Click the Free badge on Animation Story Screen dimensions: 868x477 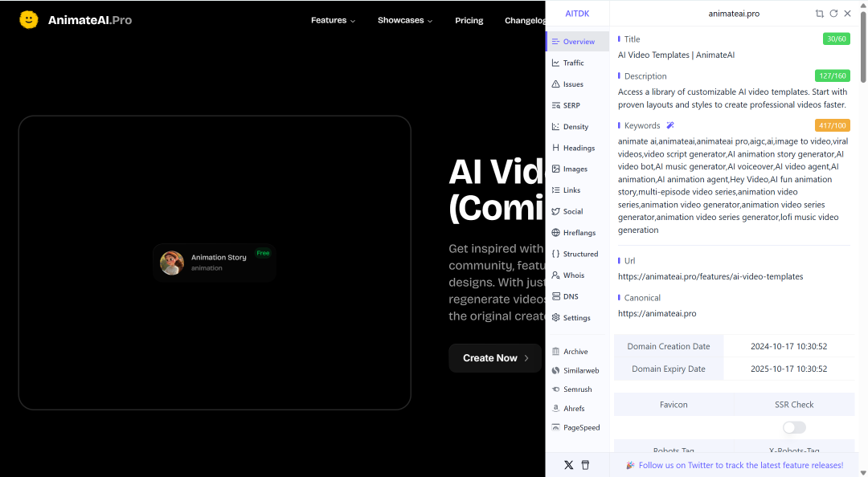pos(263,253)
